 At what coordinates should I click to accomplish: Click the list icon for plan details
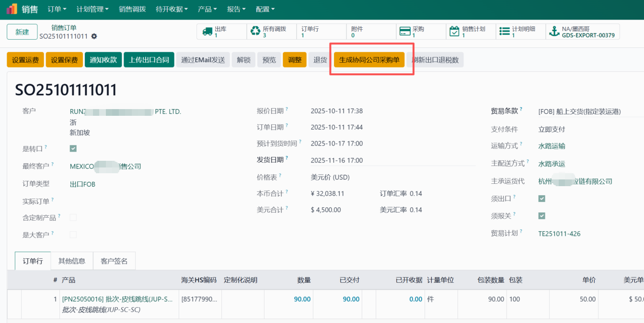point(505,32)
